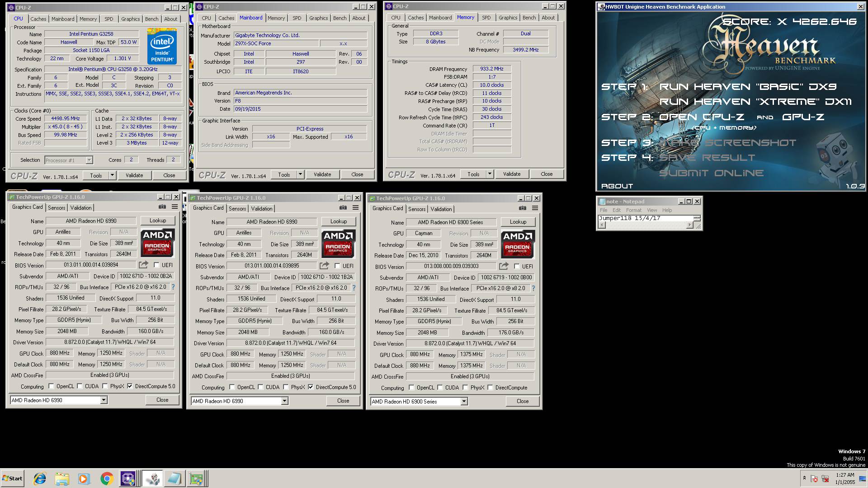Toggle PhysX checkbox in middle GPU-Z window
Screen dimensions: 868x488
click(x=286, y=387)
